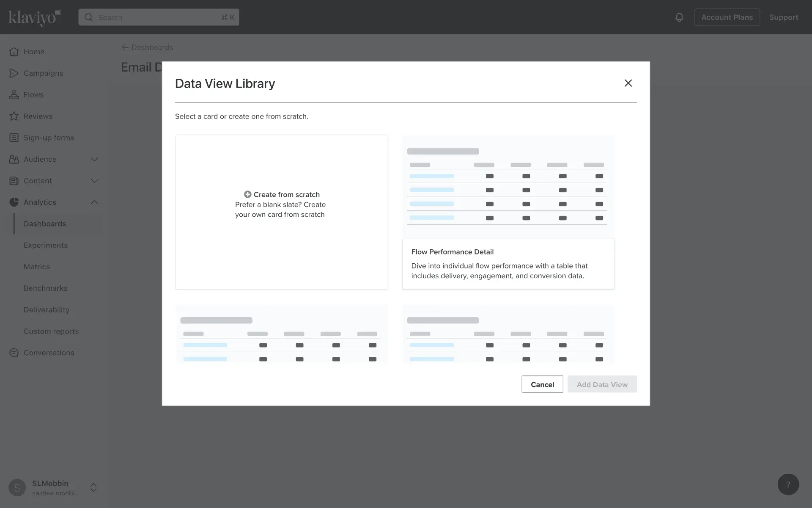Expand the Content menu chevron
Viewport: 812px width, 508px height.
(94, 181)
